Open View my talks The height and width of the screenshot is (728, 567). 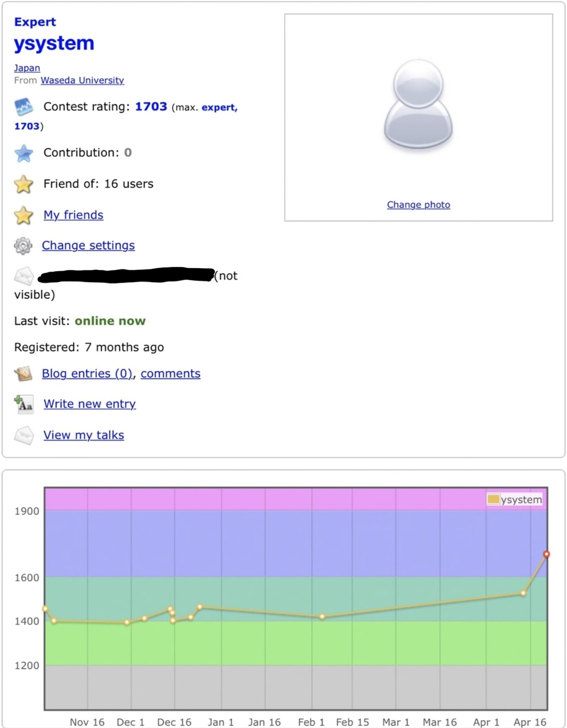[x=84, y=435]
